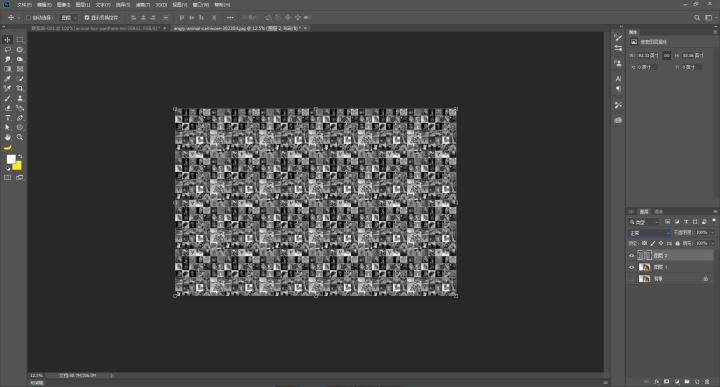Select the Lasso tool

click(x=7, y=50)
